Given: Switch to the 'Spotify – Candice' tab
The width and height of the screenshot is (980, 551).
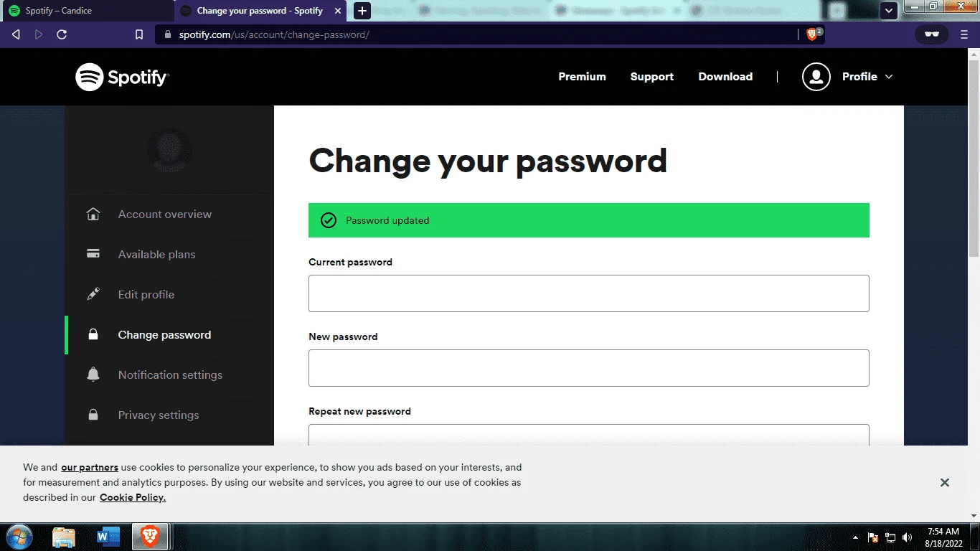Looking at the screenshot, I should (87, 11).
